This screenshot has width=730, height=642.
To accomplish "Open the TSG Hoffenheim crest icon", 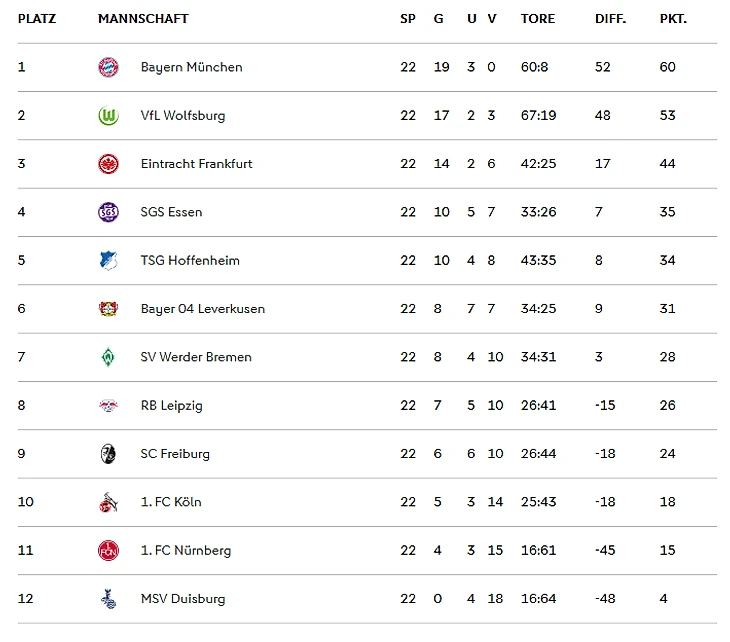I will 108,261.
